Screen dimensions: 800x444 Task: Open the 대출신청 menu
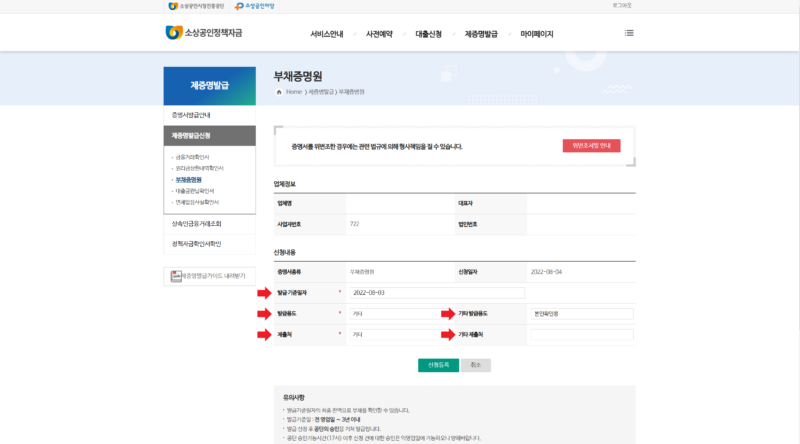click(429, 34)
